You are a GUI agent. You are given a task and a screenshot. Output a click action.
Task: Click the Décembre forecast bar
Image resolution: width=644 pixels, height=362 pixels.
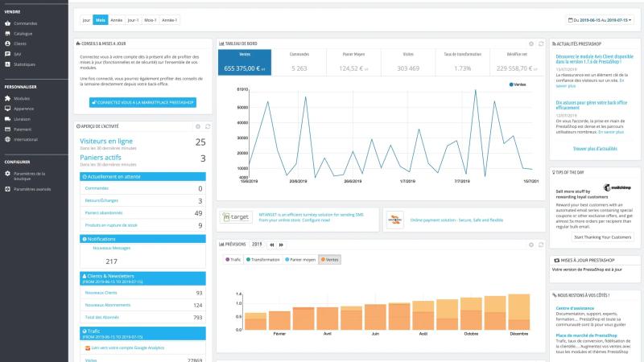pyautogui.click(x=519, y=312)
